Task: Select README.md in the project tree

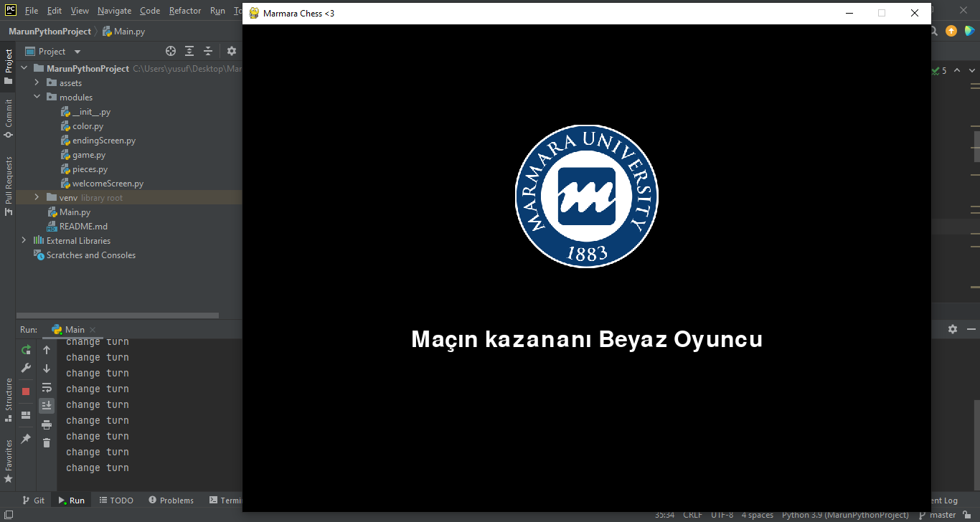Action: pos(83,226)
